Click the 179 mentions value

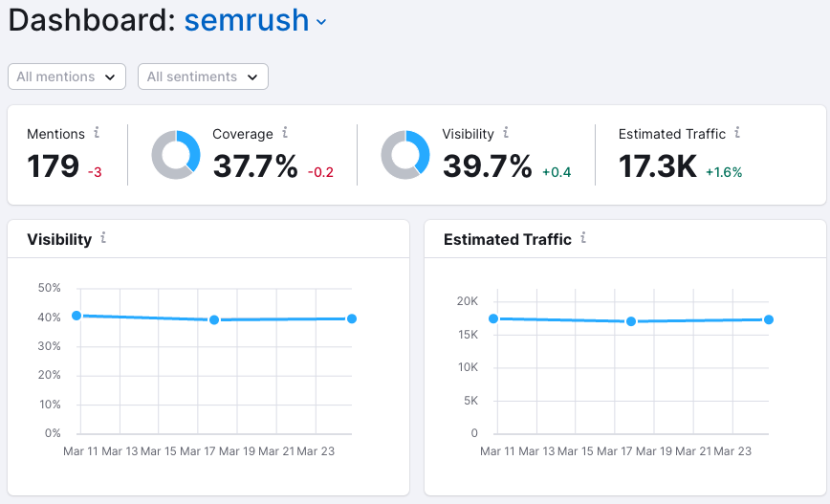click(53, 166)
